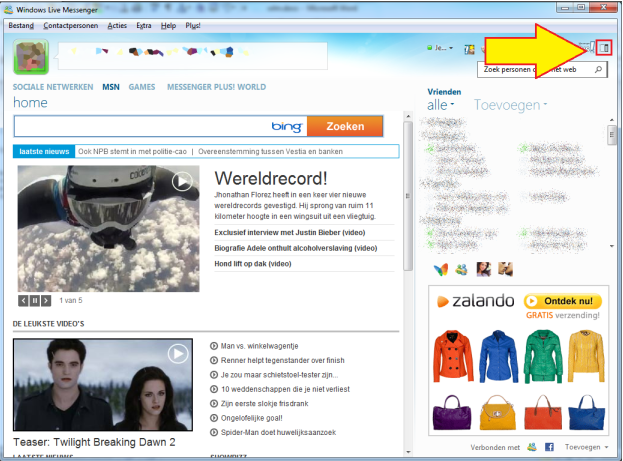
Task: Open 'Spider-Man doet huwelijksaanzoek' link
Action: click(x=278, y=432)
